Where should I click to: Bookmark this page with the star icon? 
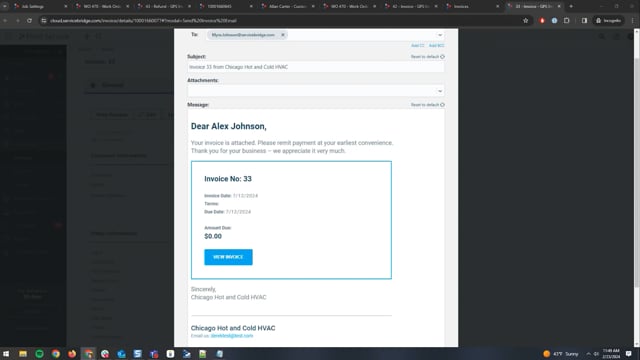point(526,20)
